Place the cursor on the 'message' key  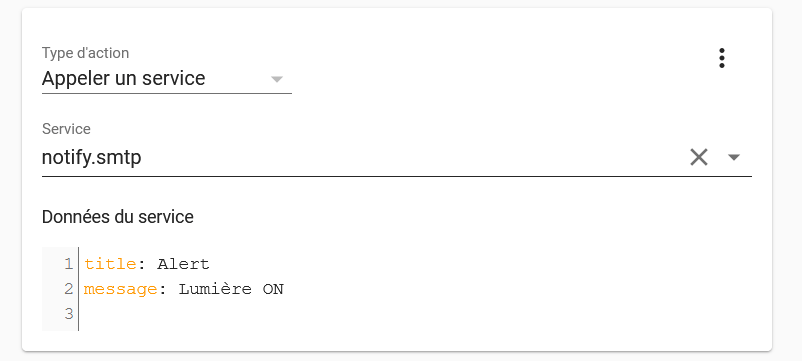(121, 290)
